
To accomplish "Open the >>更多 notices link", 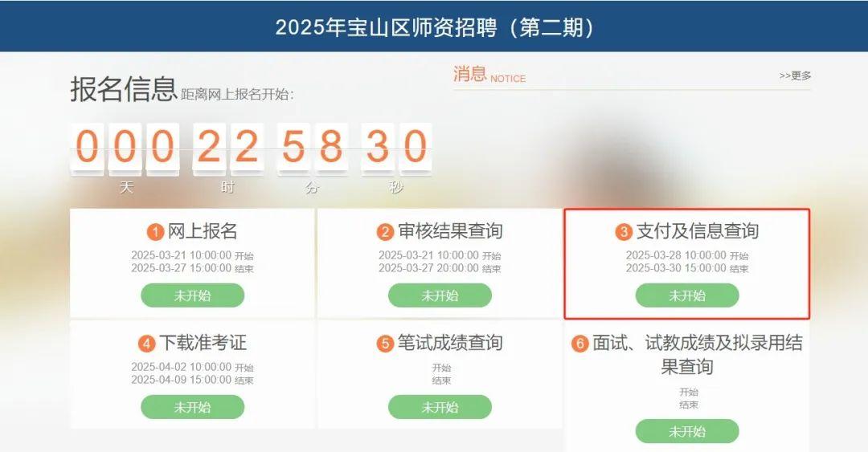I will (x=795, y=75).
